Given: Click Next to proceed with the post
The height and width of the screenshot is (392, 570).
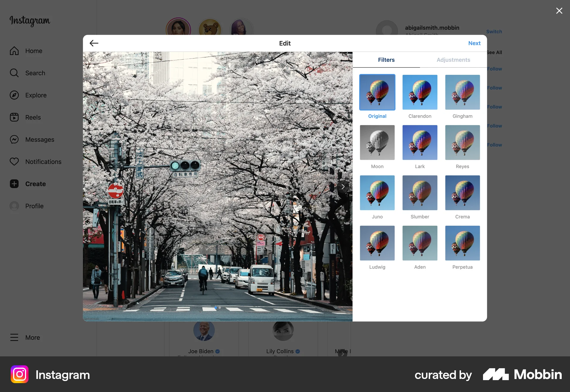Looking at the screenshot, I should [474, 43].
